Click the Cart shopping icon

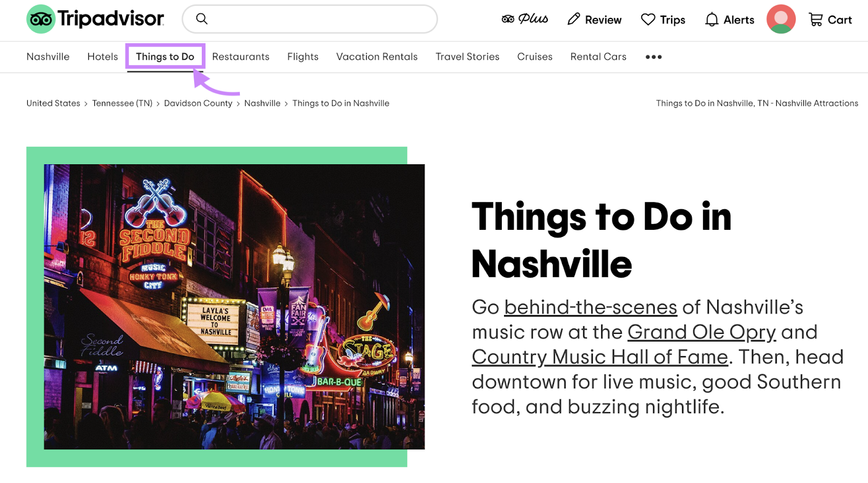click(816, 20)
